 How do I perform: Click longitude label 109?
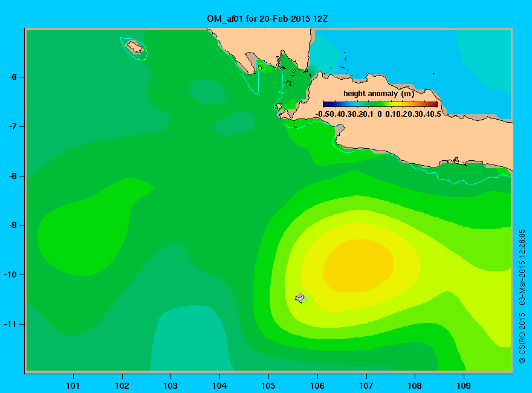[x=464, y=386]
